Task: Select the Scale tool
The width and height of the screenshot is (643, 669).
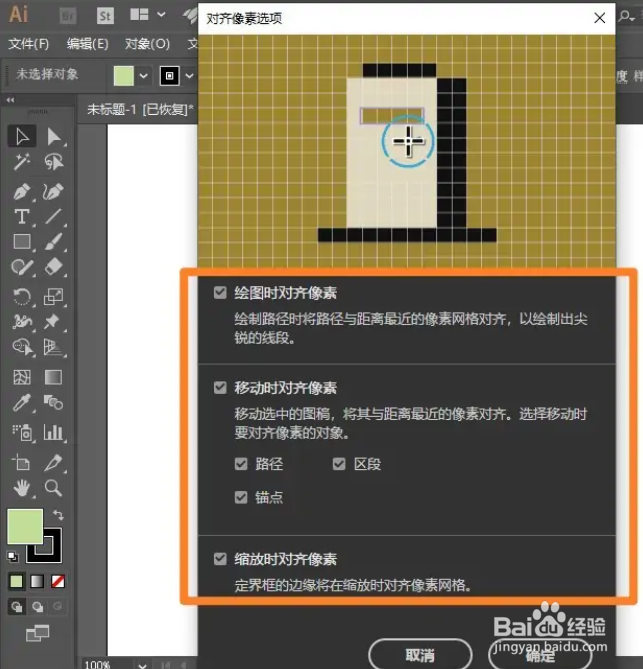Action: 54,297
